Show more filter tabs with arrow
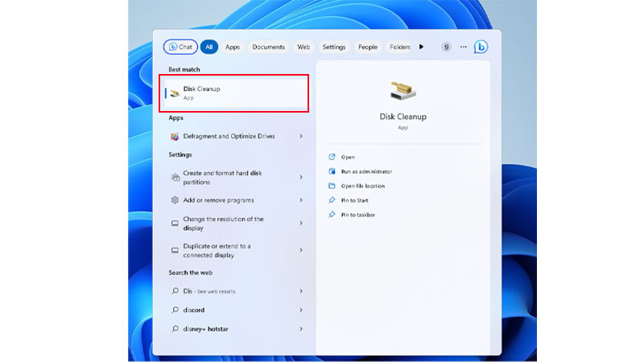The width and height of the screenshot is (644, 362). (421, 47)
